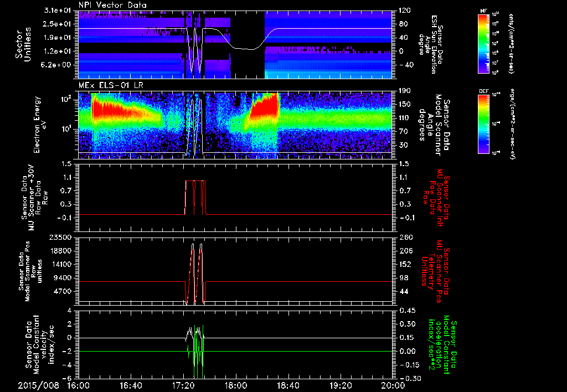Click the red MU Scanner pulse near 17:20
This screenshot has width=567, height=392.
[195, 197]
